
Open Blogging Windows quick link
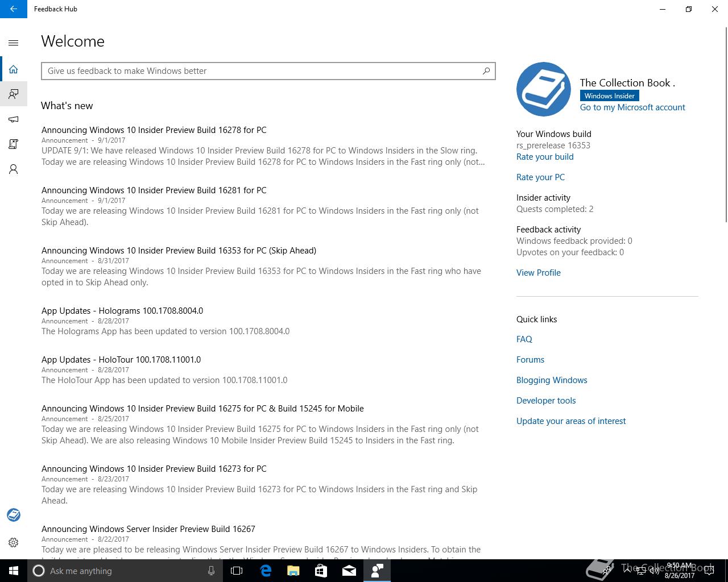[552, 380]
